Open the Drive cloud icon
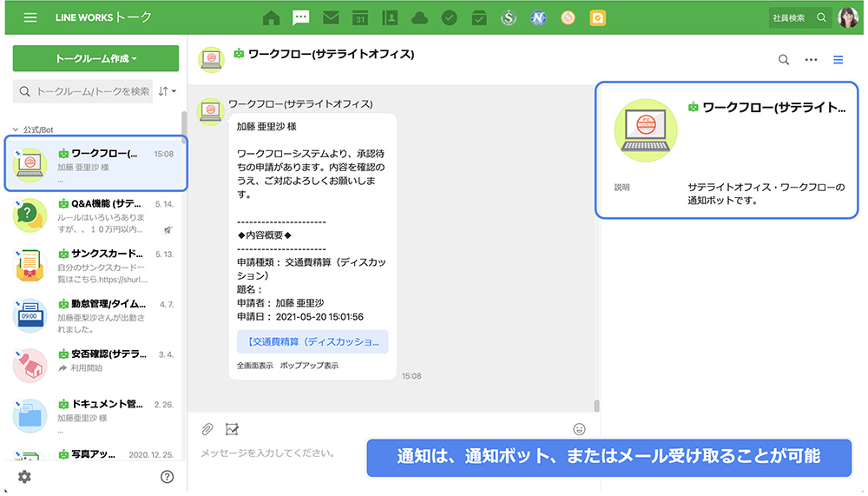This screenshot has width=868, height=496. point(419,18)
